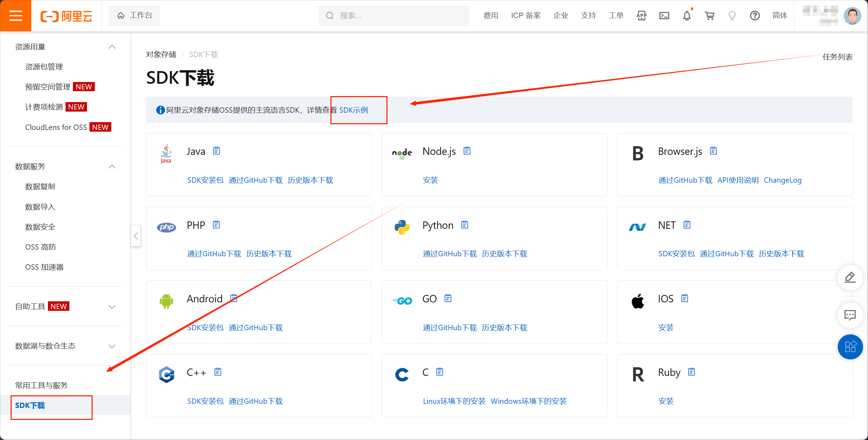Select 计费项检测 in sidebar

(x=44, y=107)
